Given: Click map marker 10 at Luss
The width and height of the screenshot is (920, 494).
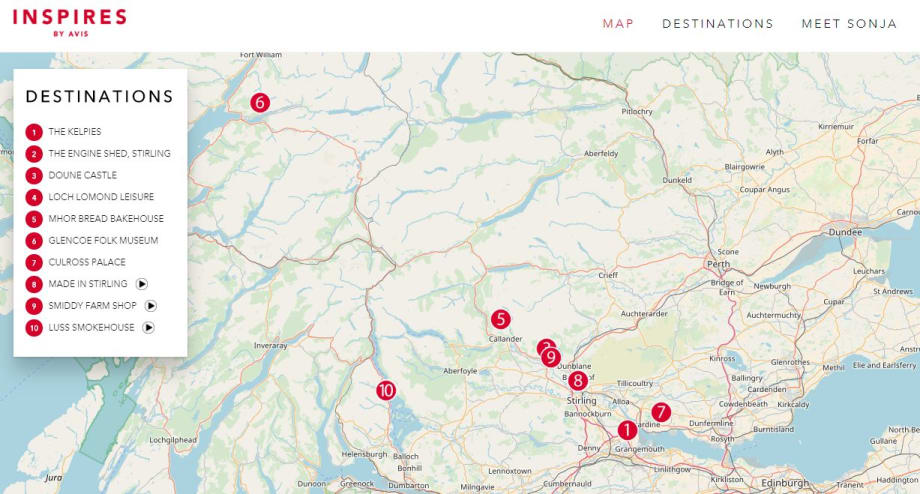Looking at the screenshot, I should pos(386,390).
